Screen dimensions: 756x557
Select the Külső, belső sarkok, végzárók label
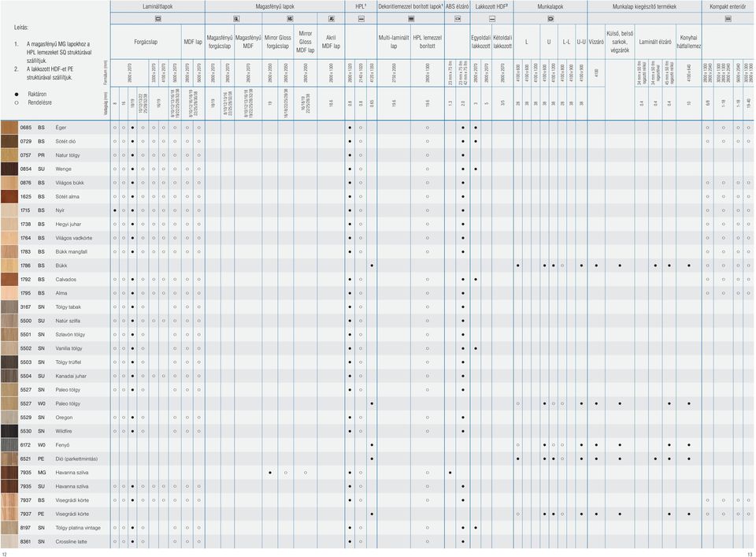tap(620, 42)
